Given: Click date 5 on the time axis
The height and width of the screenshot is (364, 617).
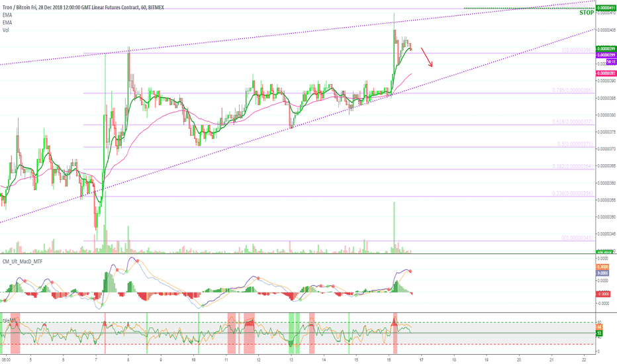Looking at the screenshot, I should [x=30, y=359].
